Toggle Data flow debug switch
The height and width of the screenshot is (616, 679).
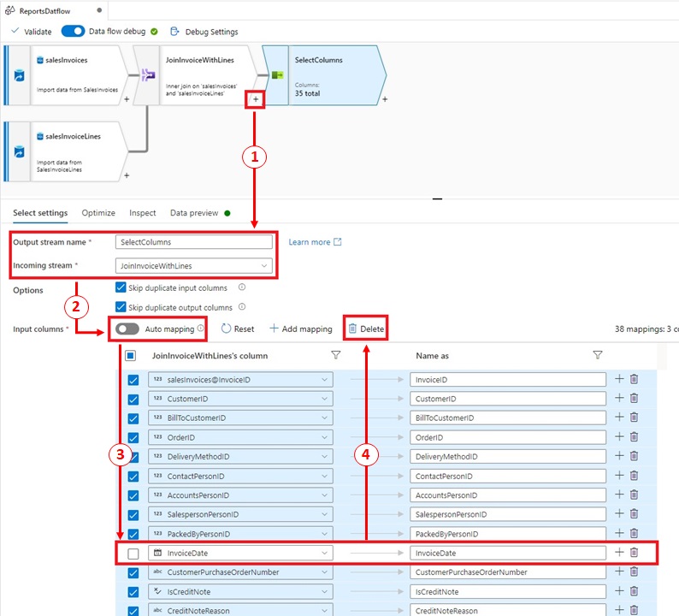(73, 31)
